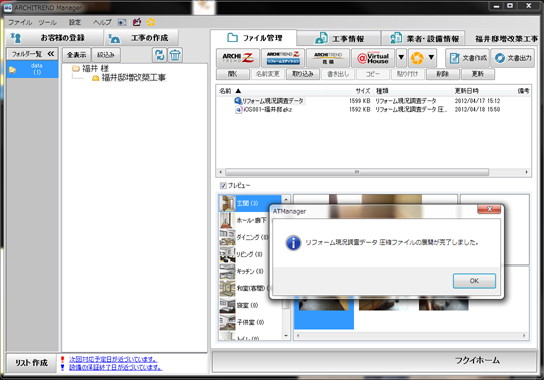
Task: Open the ヘルプ menu
Action: click(102, 22)
